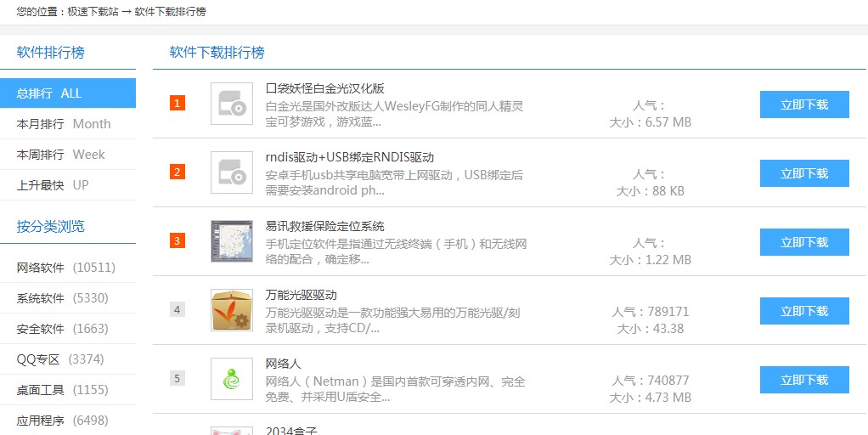Open the rndis驱动+USB绑定RNDIS驱动 title link
The height and width of the screenshot is (435, 868).
(x=349, y=157)
